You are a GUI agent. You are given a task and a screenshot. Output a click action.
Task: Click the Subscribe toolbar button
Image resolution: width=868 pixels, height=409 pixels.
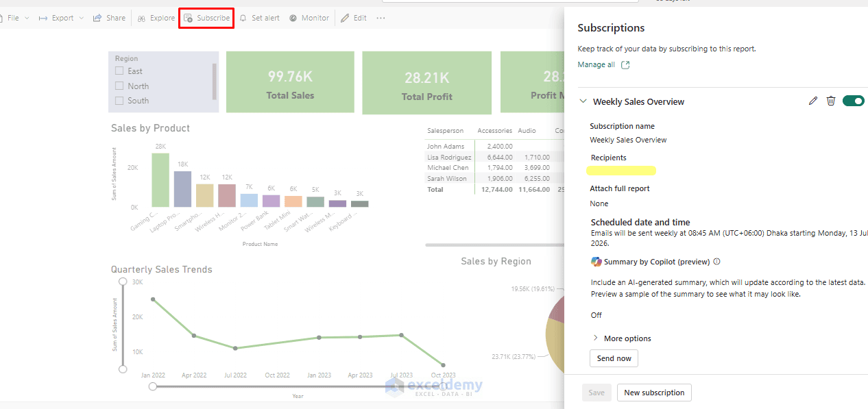pos(206,18)
